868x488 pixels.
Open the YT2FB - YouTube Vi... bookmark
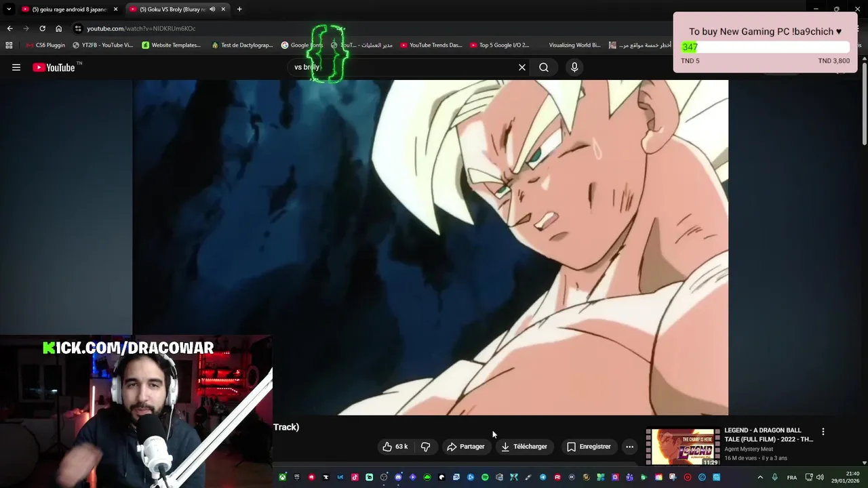(102, 45)
